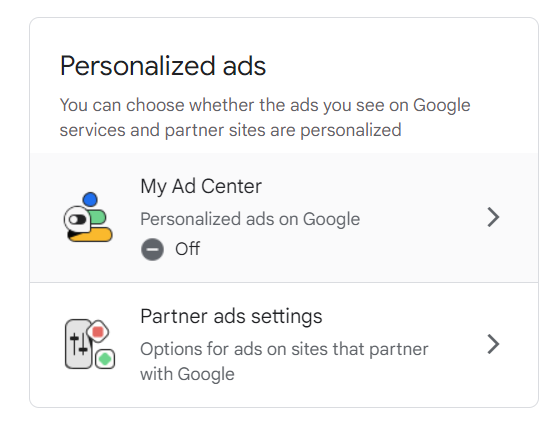Open the My Ad Center title
Viewport: 556px width, 429px height.
201,186
